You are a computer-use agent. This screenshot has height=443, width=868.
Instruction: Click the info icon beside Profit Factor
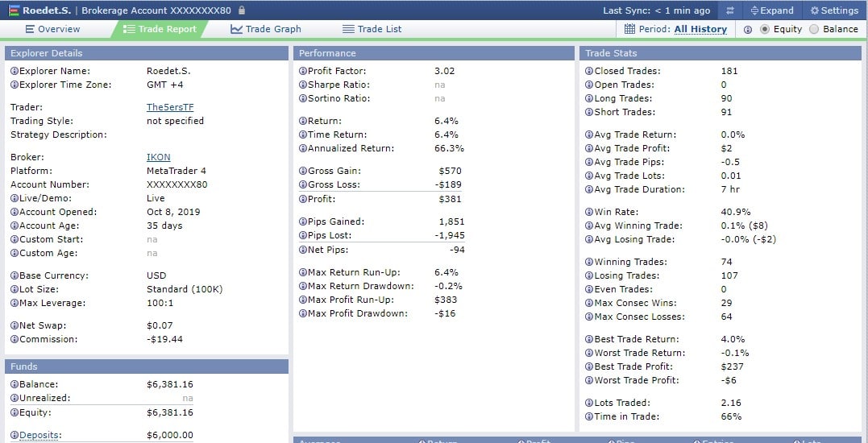[x=302, y=71]
